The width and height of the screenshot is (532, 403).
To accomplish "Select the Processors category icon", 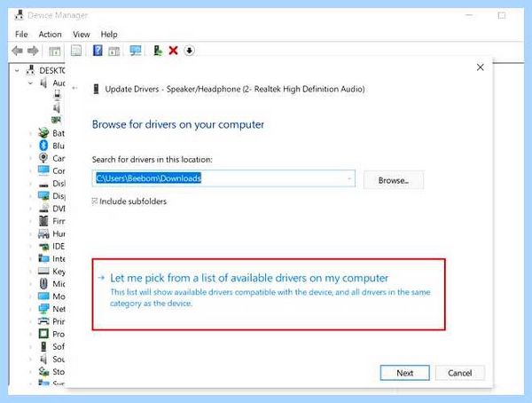I will click(x=43, y=334).
